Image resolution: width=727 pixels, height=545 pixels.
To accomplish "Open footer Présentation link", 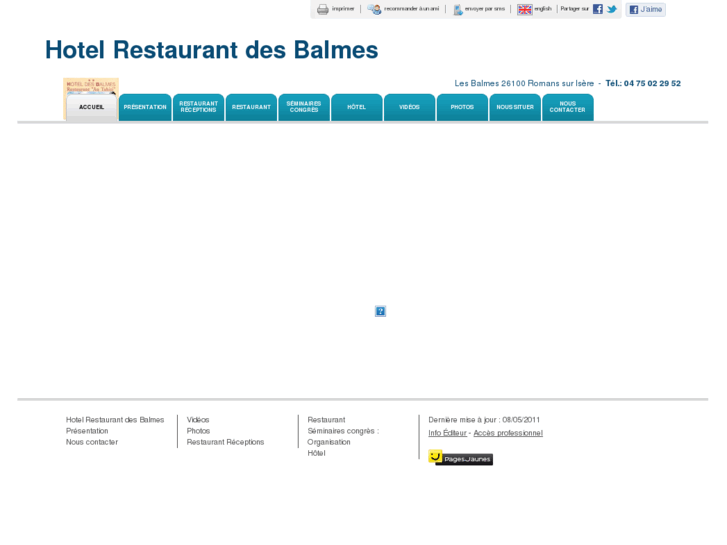I will click(x=87, y=431).
